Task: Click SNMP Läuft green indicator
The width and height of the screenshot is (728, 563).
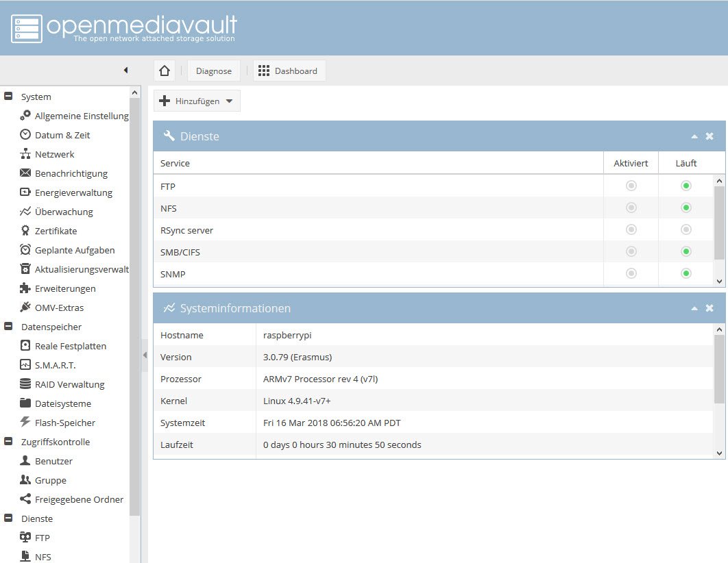Action: tap(685, 273)
